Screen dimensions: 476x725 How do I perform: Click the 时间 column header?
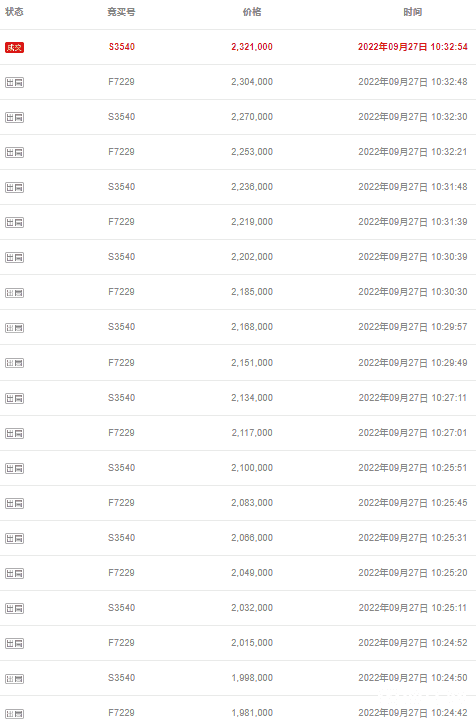pyautogui.click(x=412, y=12)
